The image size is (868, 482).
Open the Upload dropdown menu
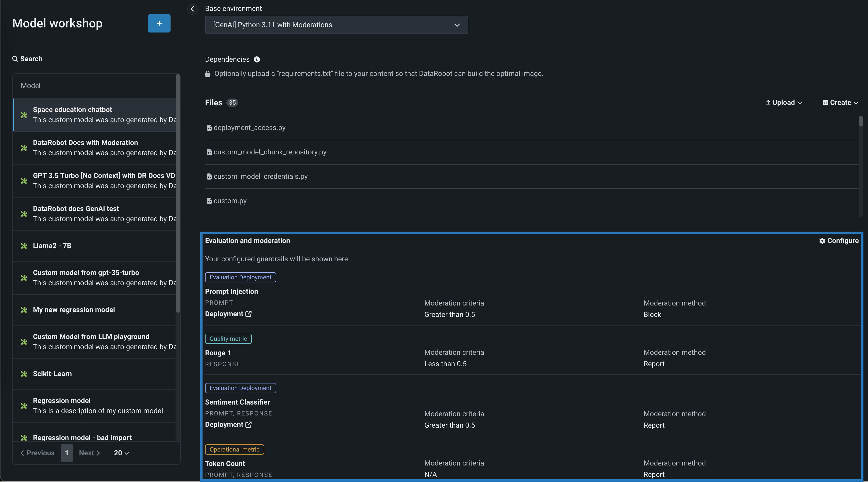(x=784, y=102)
